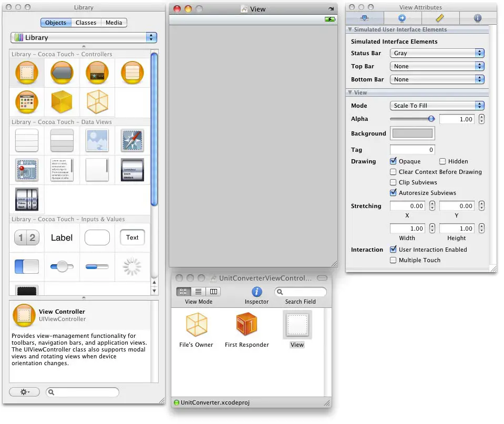
Task: Select the Table View under Data Views
Action: [26, 140]
